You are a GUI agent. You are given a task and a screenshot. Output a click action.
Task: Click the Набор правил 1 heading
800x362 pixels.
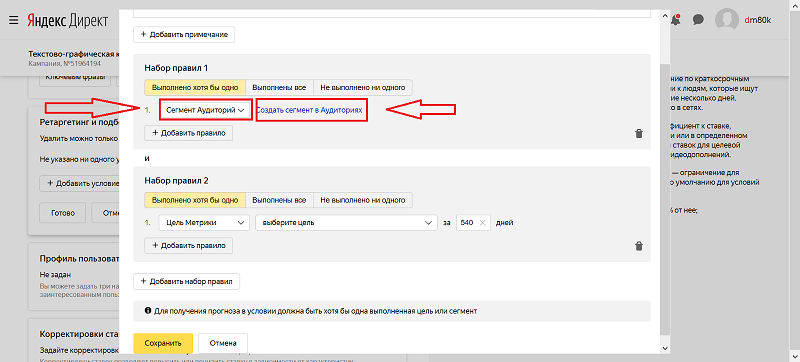click(176, 68)
